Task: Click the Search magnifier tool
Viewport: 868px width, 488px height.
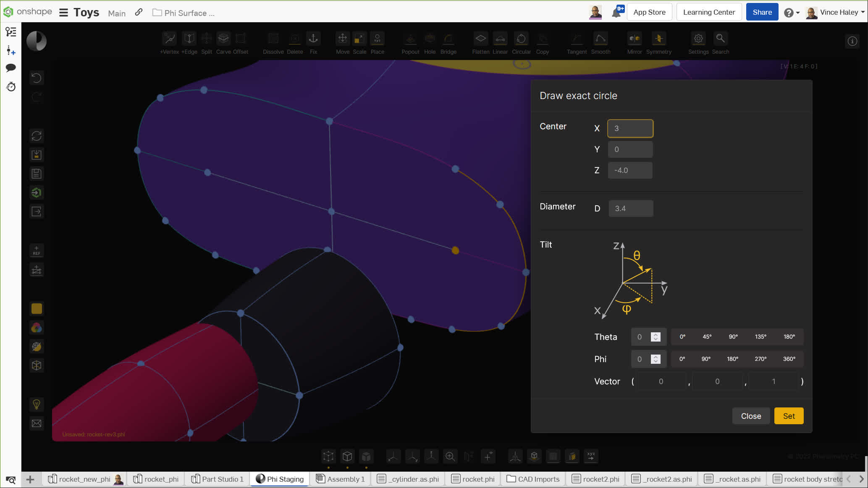Action: 720,39
